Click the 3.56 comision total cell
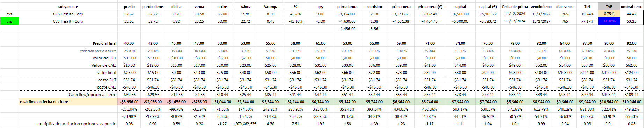Screen dimensions: 644x128 coord(374,29)
